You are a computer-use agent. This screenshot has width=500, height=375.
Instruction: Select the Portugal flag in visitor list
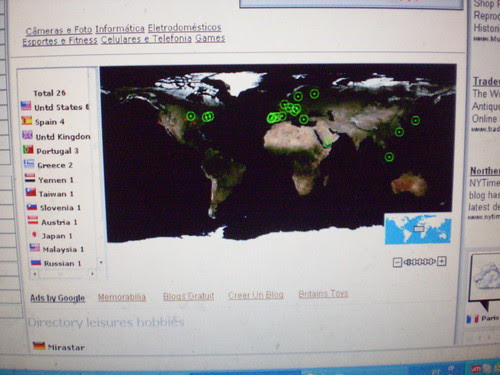click(x=28, y=149)
